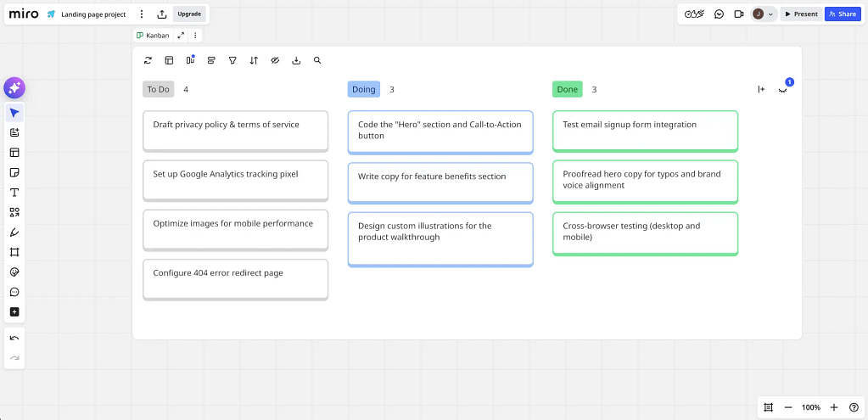This screenshot has height=420, width=868.
Task: Sync the Kanban board with the refresh icon
Action: [x=148, y=60]
